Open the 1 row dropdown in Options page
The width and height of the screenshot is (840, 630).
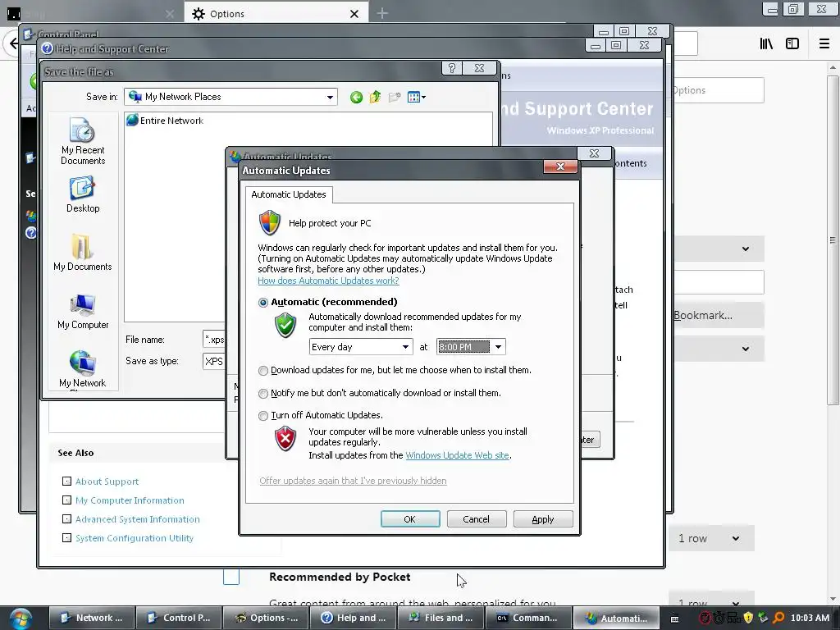pyautogui.click(x=711, y=538)
